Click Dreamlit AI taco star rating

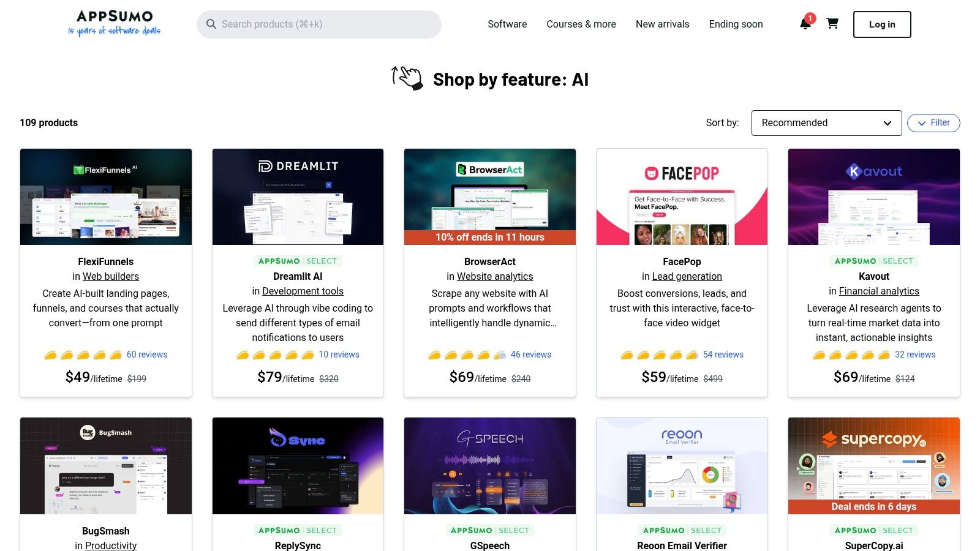click(x=275, y=354)
